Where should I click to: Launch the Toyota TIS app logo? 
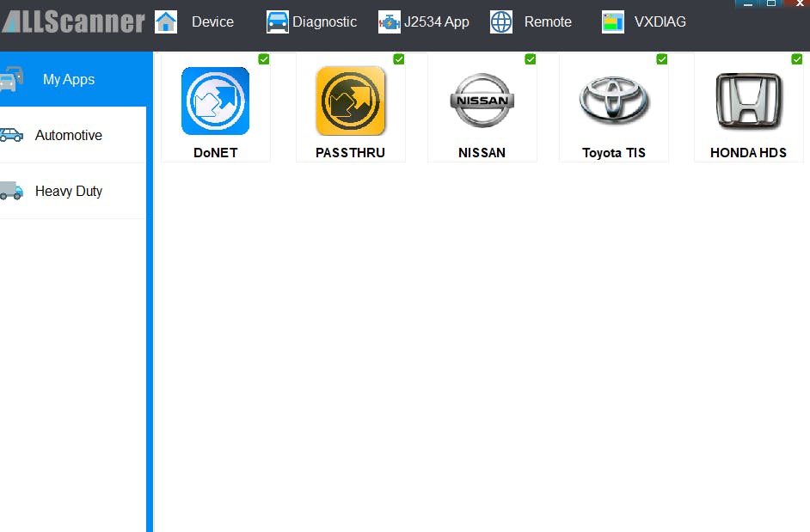click(x=613, y=101)
